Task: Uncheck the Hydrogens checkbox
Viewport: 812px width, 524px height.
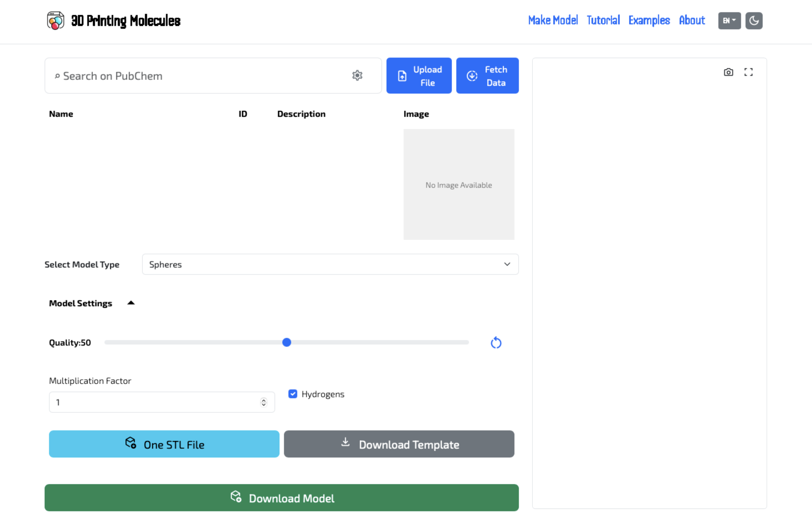Action: [x=293, y=394]
